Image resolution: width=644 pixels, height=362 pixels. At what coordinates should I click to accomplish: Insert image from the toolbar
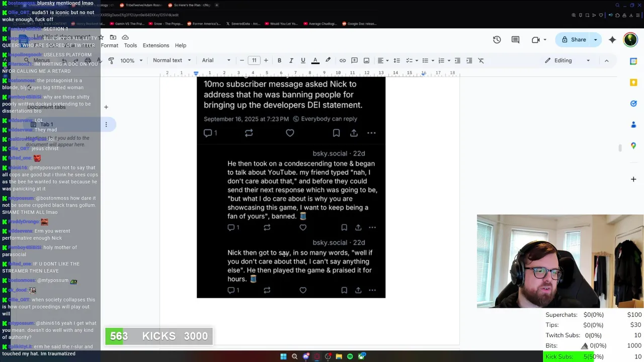point(366,60)
